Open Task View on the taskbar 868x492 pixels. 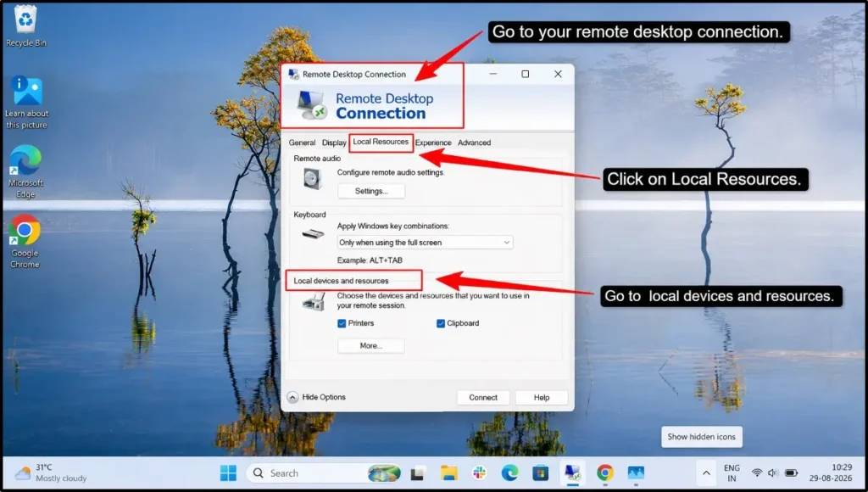tap(417, 473)
